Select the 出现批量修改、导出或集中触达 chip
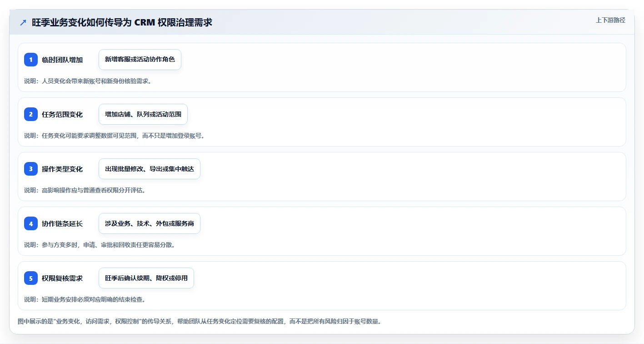The height and width of the screenshot is (344, 644). point(150,169)
